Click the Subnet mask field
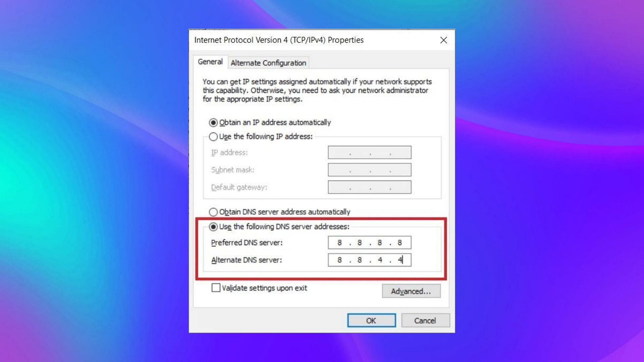 369,170
